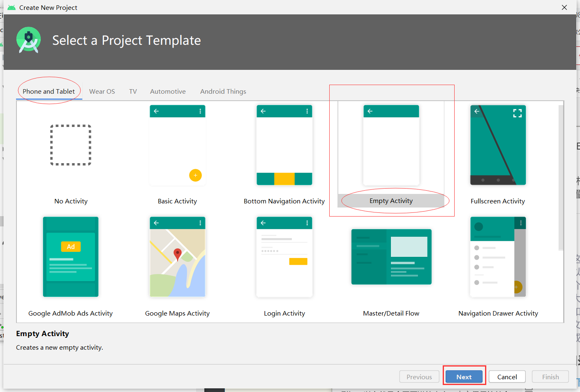
Task: Close the Create New Project dialog
Action: [564, 7]
